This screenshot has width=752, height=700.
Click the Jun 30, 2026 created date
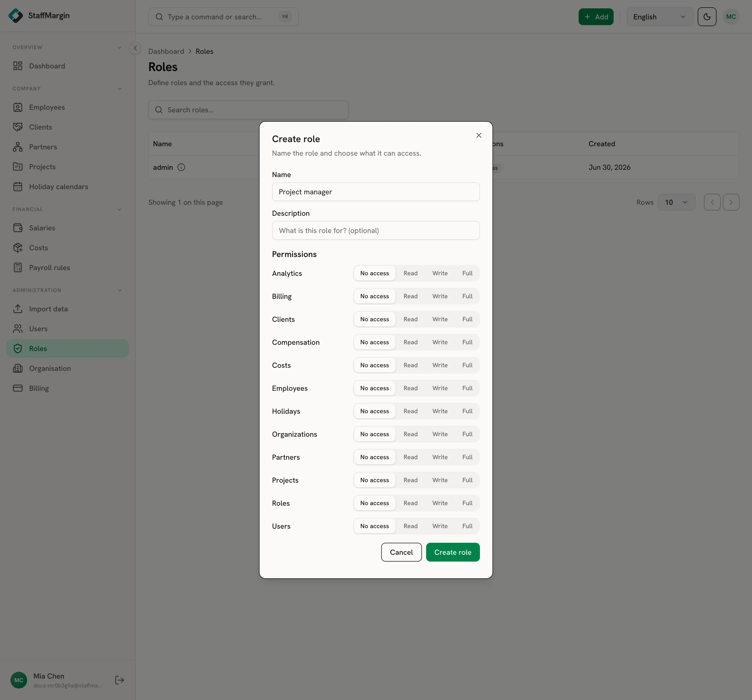pos(609,167)
